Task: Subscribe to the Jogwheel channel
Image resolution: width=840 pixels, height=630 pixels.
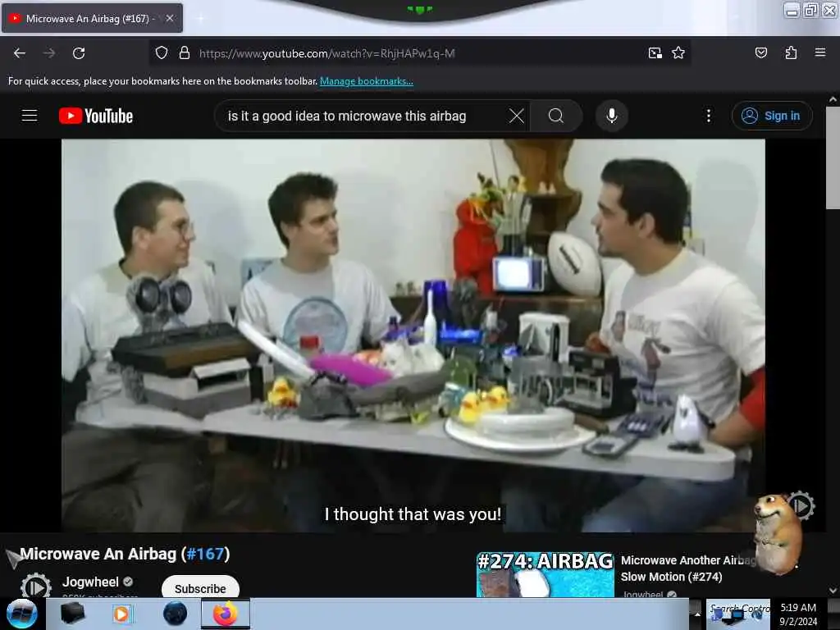Action: click(200, 587)
